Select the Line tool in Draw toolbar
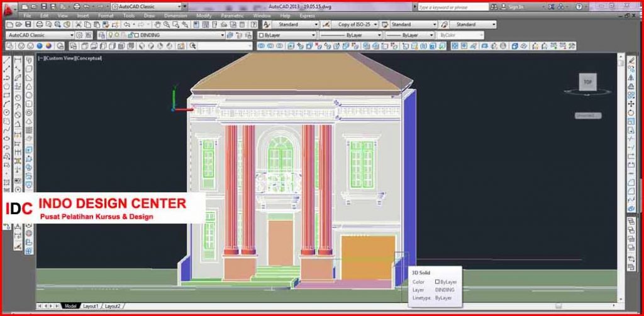The width and height of the screenshot is (644, 316). pos(7,61)
